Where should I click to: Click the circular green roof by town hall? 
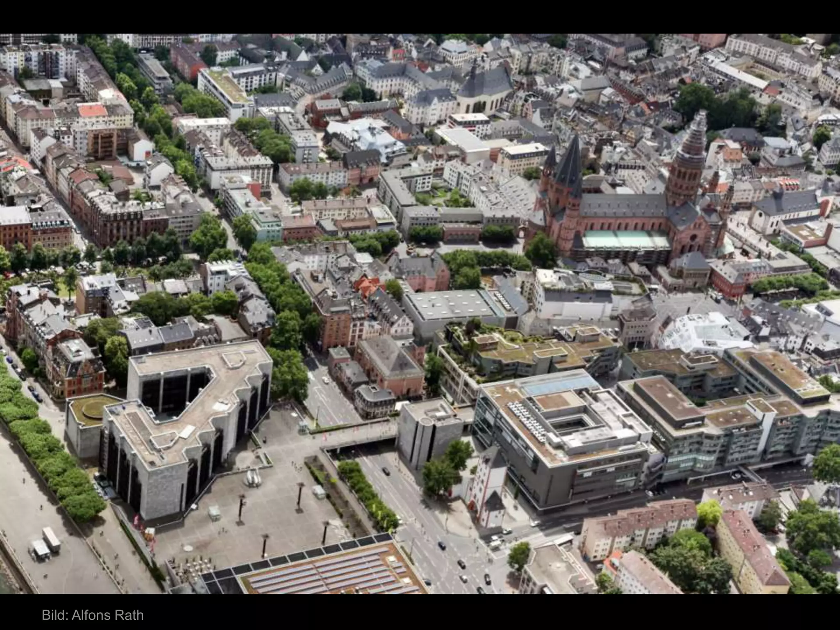(94, 409)
